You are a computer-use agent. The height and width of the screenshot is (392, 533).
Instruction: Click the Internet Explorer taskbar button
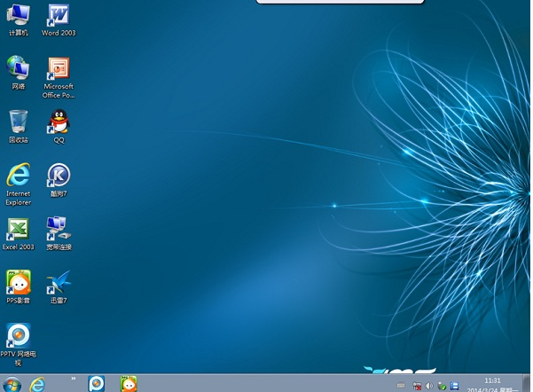point(37,384)
